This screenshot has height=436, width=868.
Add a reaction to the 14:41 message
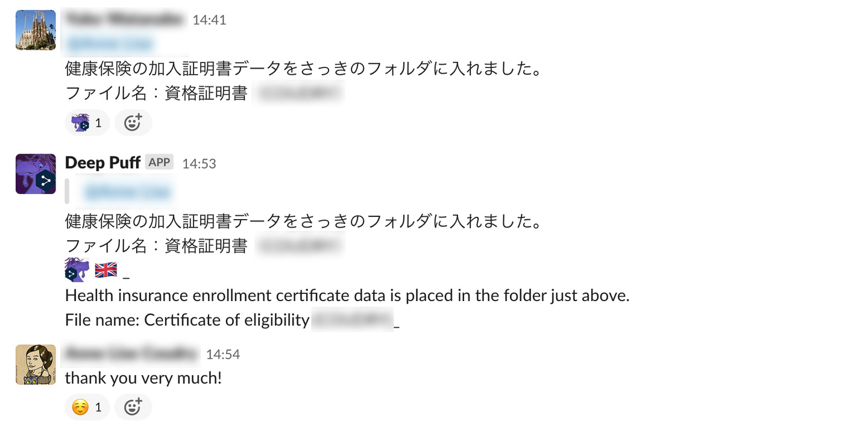tap(133, 123)
